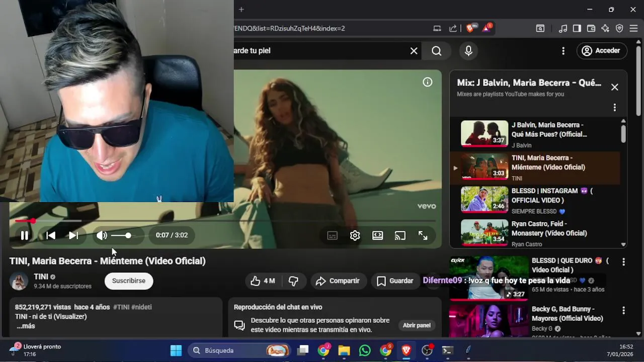Subscribe with the Suscribirse button
The width and height of the screenshot is (644, 362).
pos(129,281)
